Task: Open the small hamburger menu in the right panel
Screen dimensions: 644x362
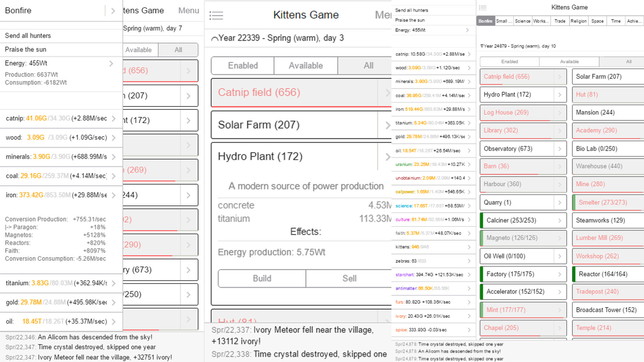Action: [x=483, y=7]
